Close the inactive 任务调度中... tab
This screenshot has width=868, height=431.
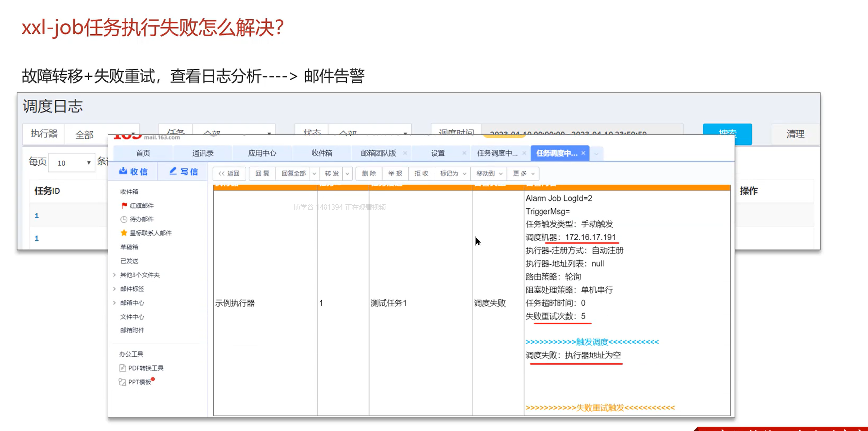point(524,153)
